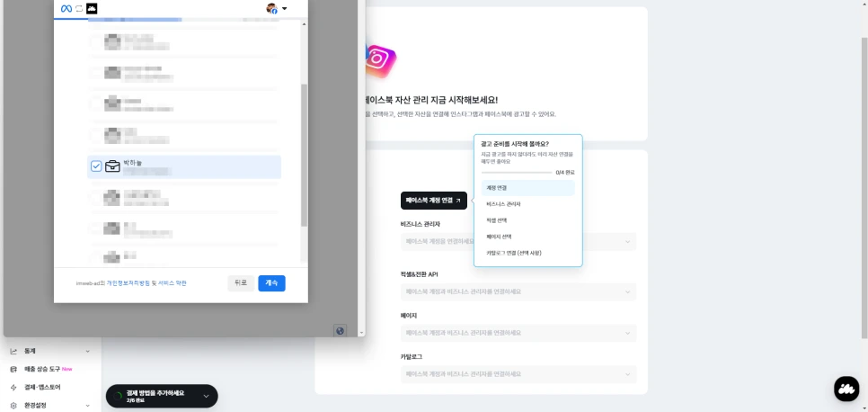Open 통계 statistics chart icon in sidebar

(x=13, y=352)
